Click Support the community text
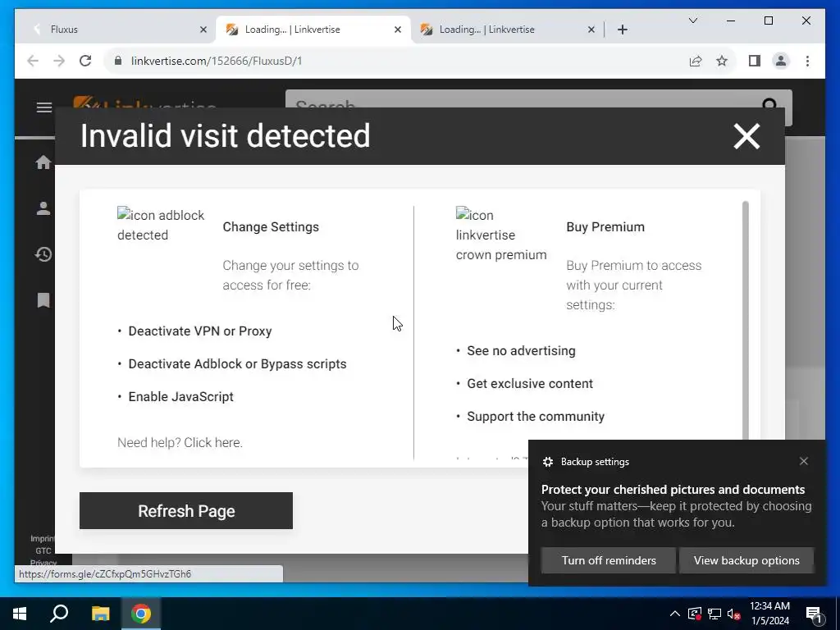 click(536, 416)
